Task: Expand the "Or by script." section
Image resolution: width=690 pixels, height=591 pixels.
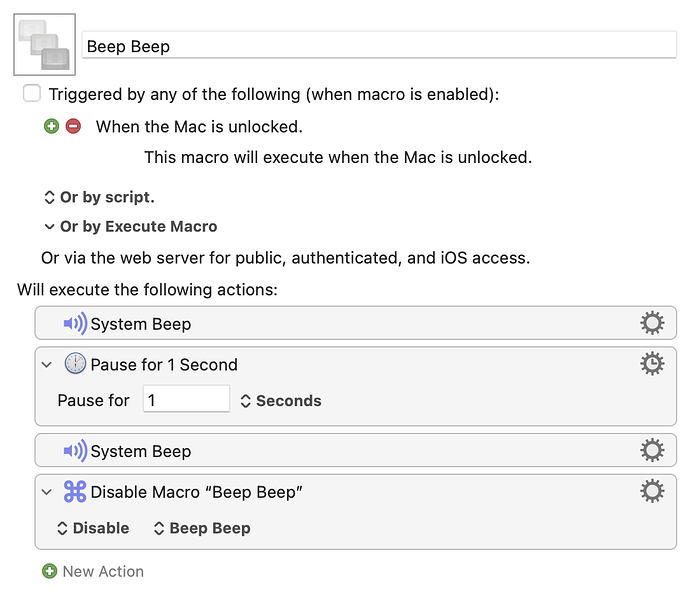Action: 99,197
